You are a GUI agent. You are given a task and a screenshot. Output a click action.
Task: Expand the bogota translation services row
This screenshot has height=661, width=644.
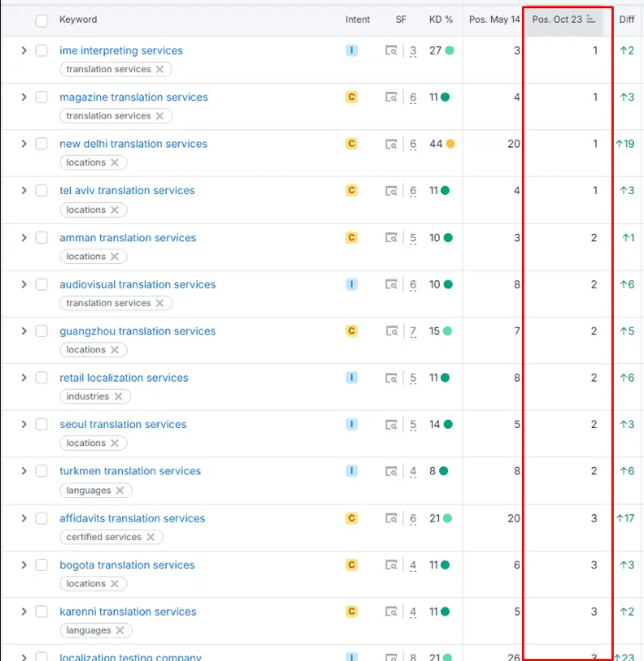(24, 564)
